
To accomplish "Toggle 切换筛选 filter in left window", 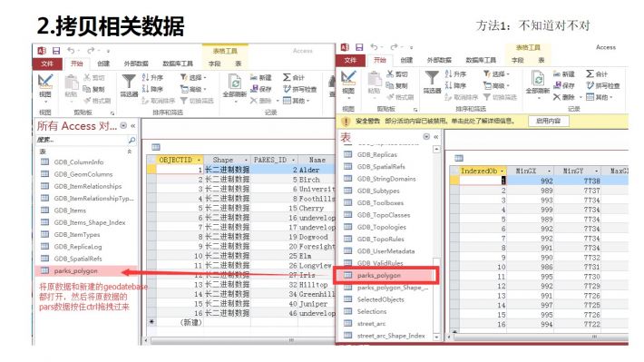I will (x=197, y=101).
